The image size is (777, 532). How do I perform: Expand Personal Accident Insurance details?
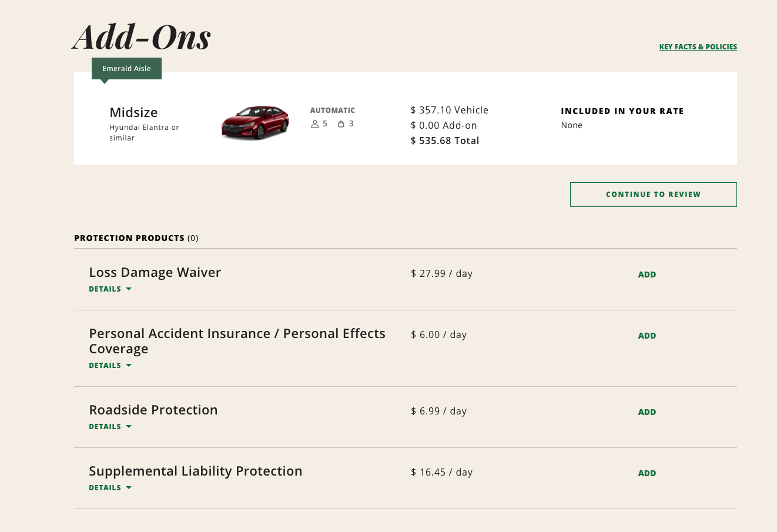pos(110,366)
